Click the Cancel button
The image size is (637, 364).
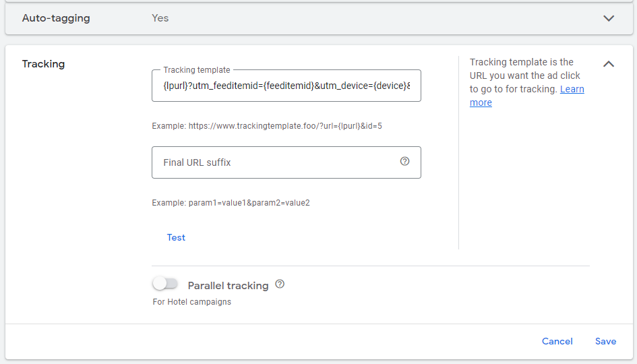click(x=557, y=341)
